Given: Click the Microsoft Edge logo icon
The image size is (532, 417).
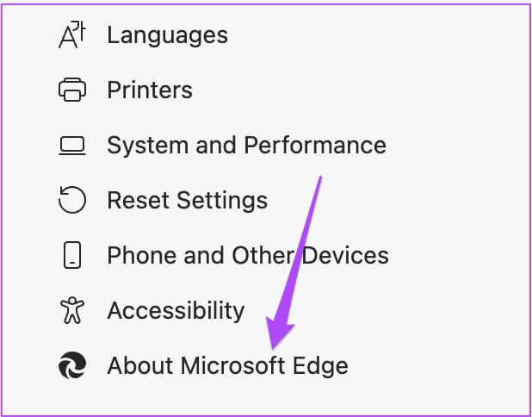Looking at the screenshot, I should coord(71,365).
